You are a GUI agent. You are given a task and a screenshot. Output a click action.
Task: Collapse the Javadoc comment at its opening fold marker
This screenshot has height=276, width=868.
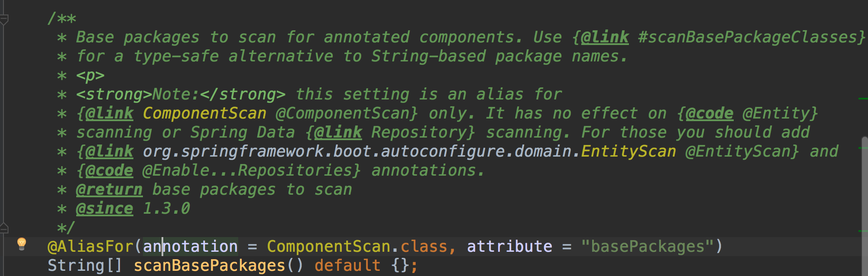4,19
